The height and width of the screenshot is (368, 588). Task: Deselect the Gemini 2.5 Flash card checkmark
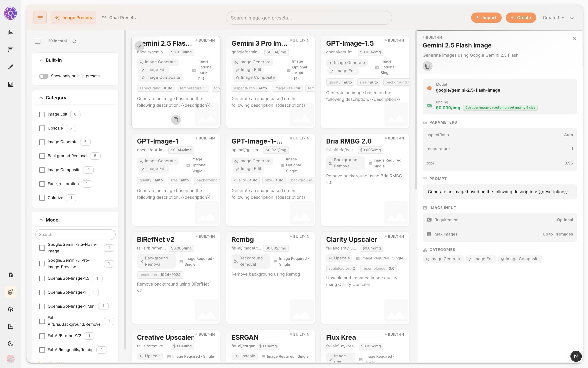pyautogui.click(x=139, y=46)
